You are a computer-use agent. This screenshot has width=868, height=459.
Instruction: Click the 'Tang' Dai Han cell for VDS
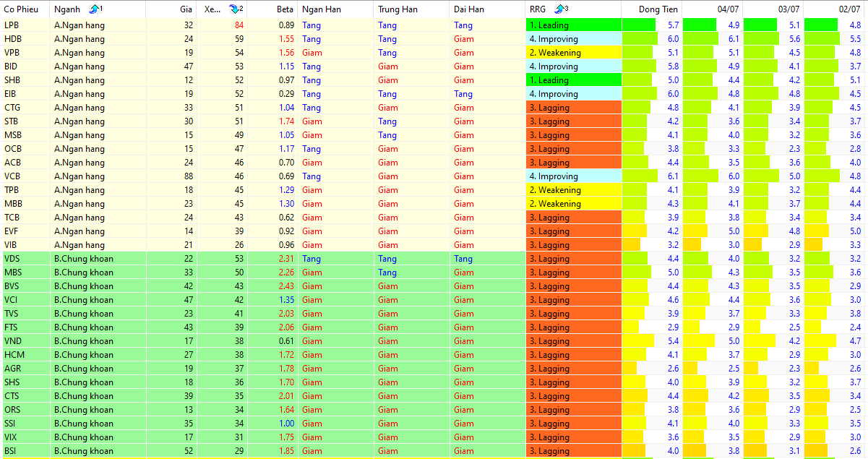tap(487, 259)
